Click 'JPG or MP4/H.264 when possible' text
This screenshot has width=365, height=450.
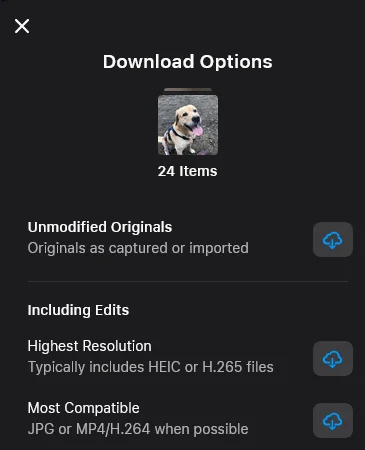click(138, 429)
